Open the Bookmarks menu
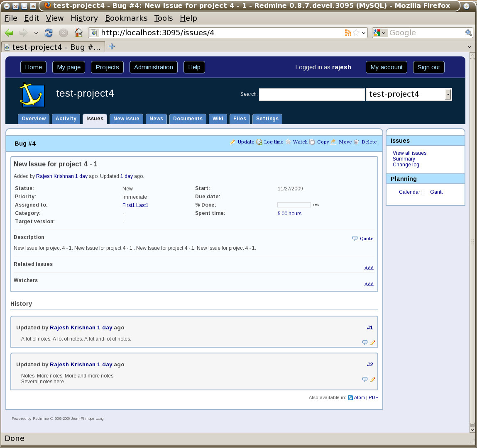The width and height of the screenshot is (477, 448). 126,18
